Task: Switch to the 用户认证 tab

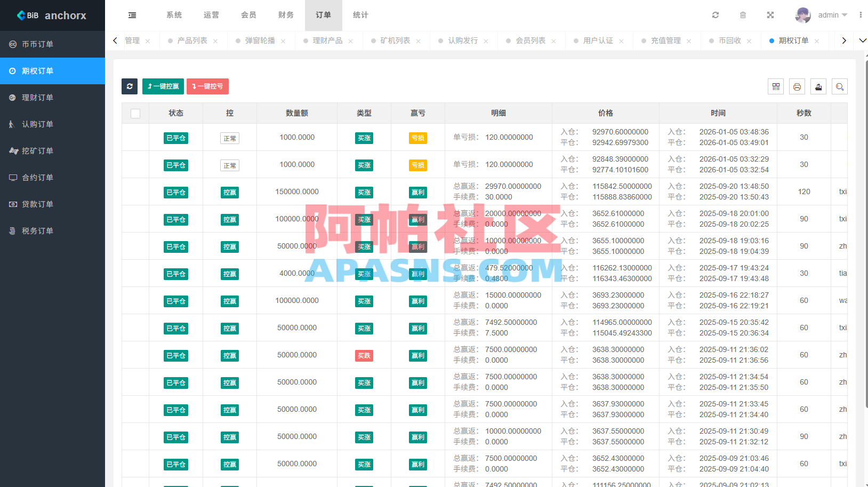Action: coord(598,41)
